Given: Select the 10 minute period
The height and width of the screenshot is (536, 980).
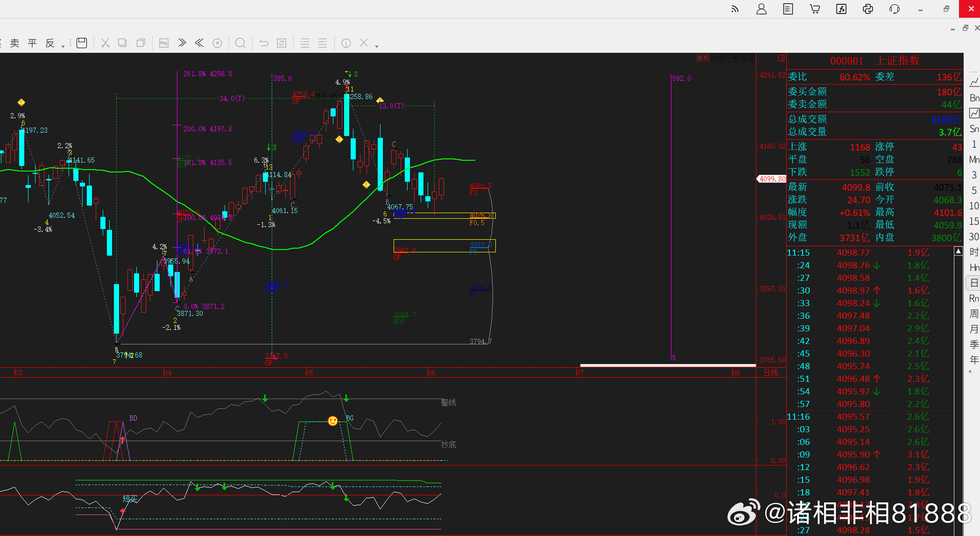Looking at the screenshot, I should pos(974,206).
